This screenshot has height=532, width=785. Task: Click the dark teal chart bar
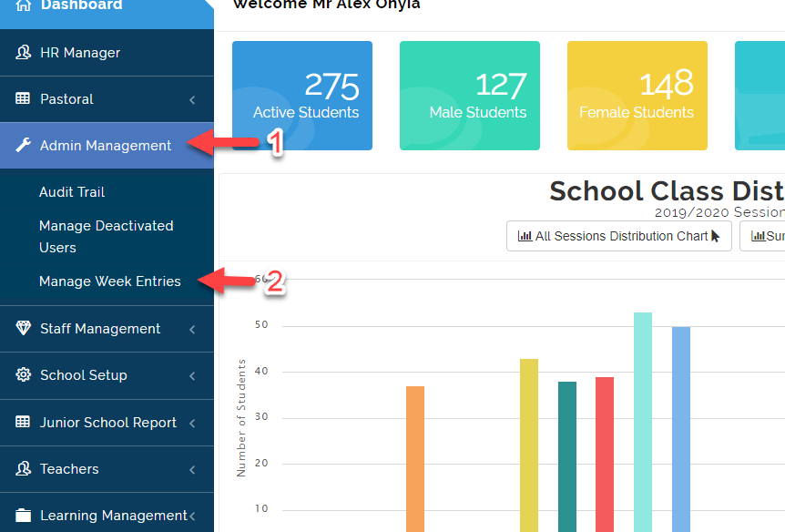[567, 457]
